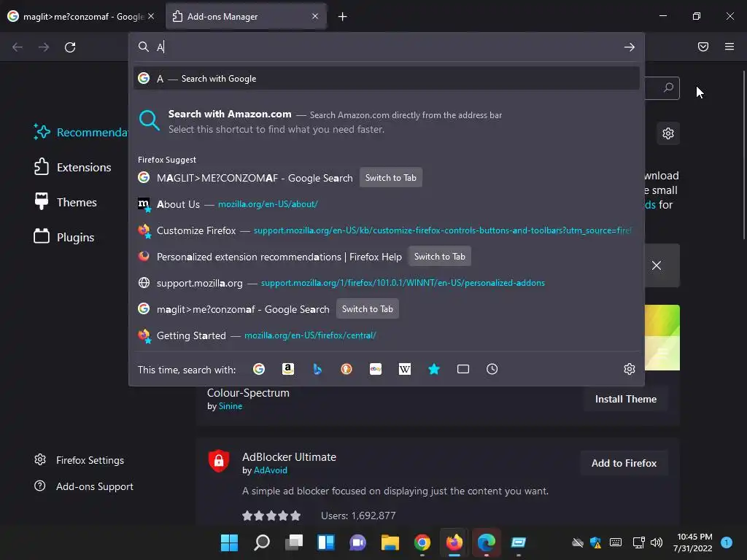747x560 pixels.
Task: Go forward with the forward arrow
Action: pos(44,47)
